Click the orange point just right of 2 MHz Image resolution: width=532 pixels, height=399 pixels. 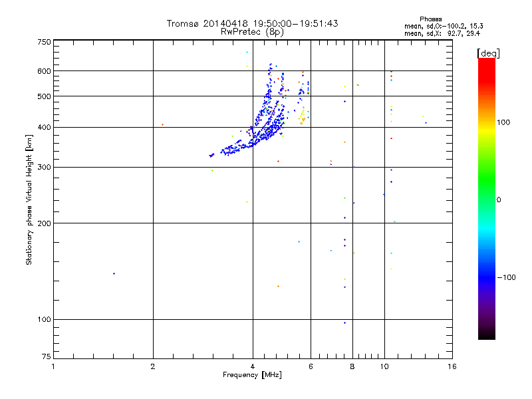162,125
